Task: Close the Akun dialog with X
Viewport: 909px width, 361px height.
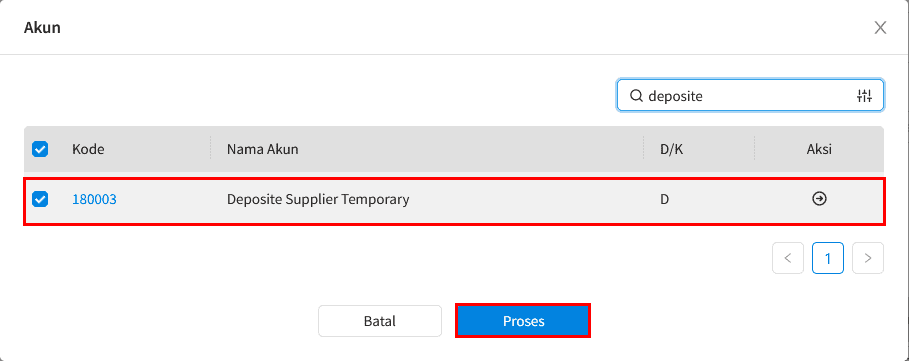Action: [x=880, y=27]
